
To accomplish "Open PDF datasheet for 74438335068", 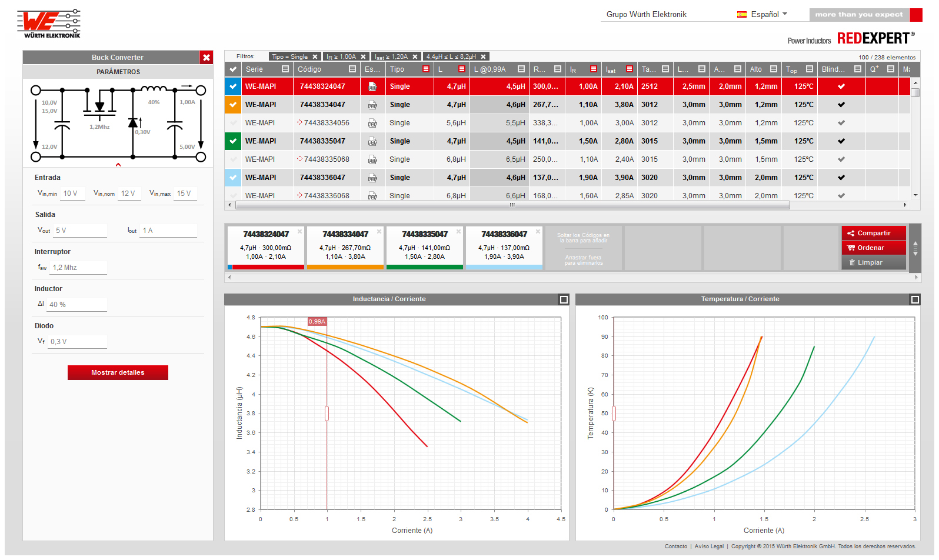I will click(372, 159).
